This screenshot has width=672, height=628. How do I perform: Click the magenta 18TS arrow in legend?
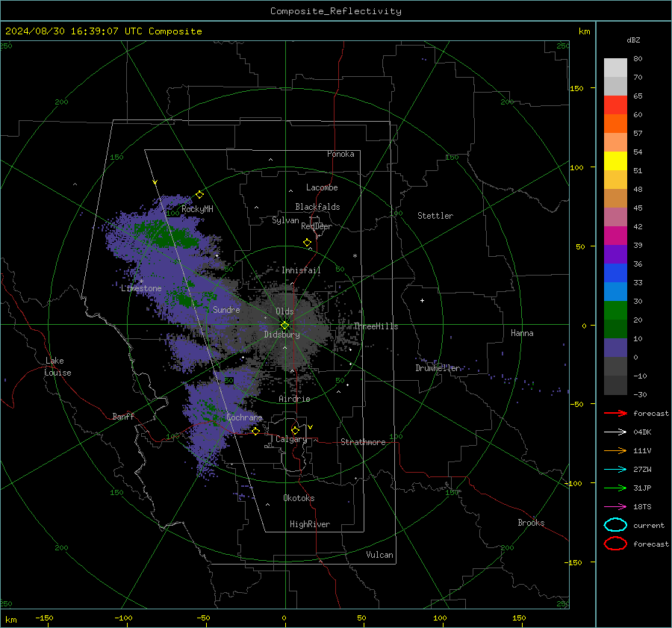point(615,507)
